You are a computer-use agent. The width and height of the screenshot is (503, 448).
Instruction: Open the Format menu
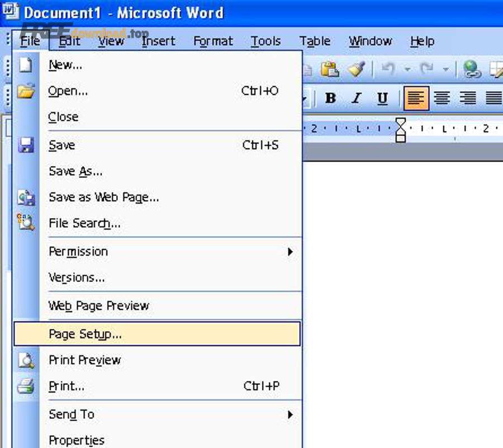213,41
